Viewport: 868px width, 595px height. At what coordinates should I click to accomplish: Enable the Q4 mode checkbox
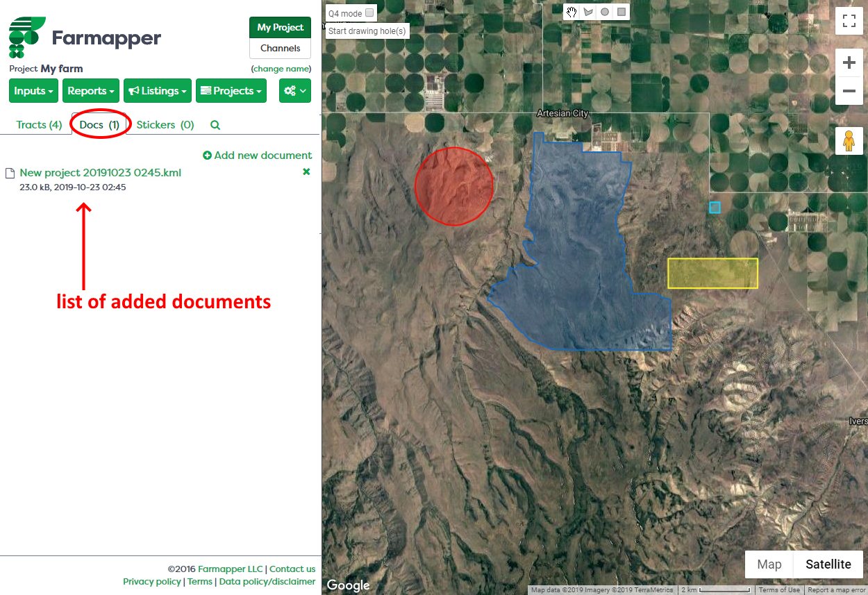(369, 12)
